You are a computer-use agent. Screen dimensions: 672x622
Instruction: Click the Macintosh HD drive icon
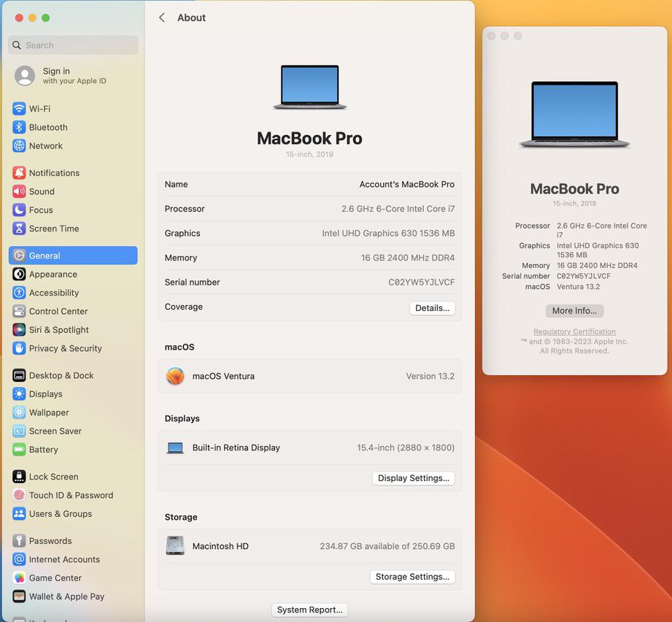tap(175, 545)
